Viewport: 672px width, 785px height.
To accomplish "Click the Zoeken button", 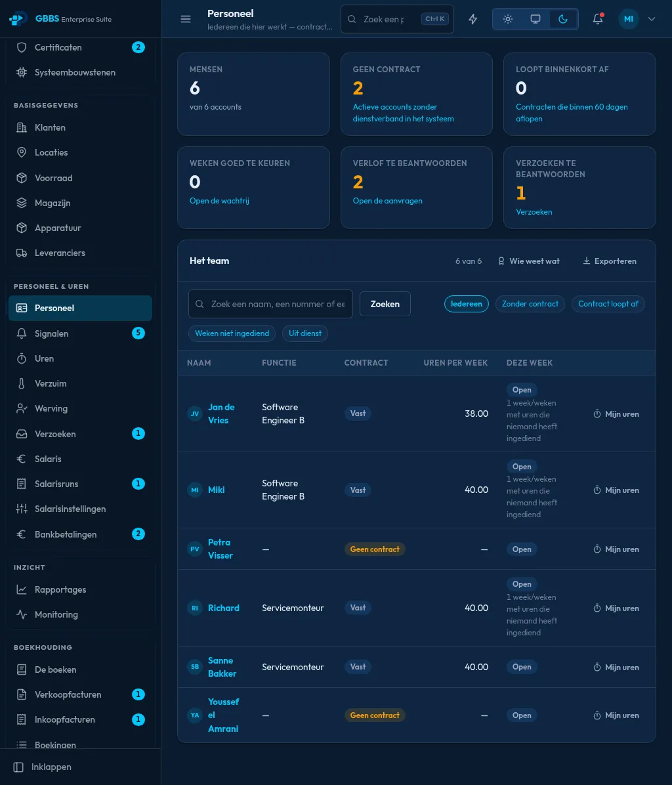I will pyautogui.click(x=385, y=304).
